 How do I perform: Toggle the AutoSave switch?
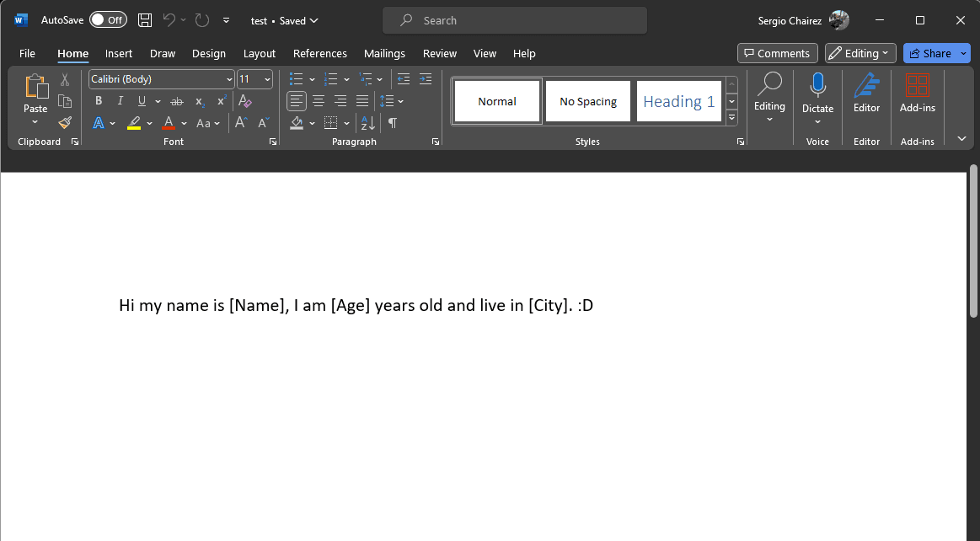pos(108,20)
